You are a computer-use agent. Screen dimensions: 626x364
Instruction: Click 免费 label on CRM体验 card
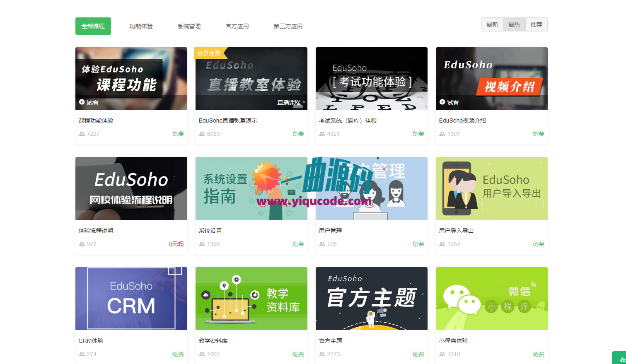178,354
